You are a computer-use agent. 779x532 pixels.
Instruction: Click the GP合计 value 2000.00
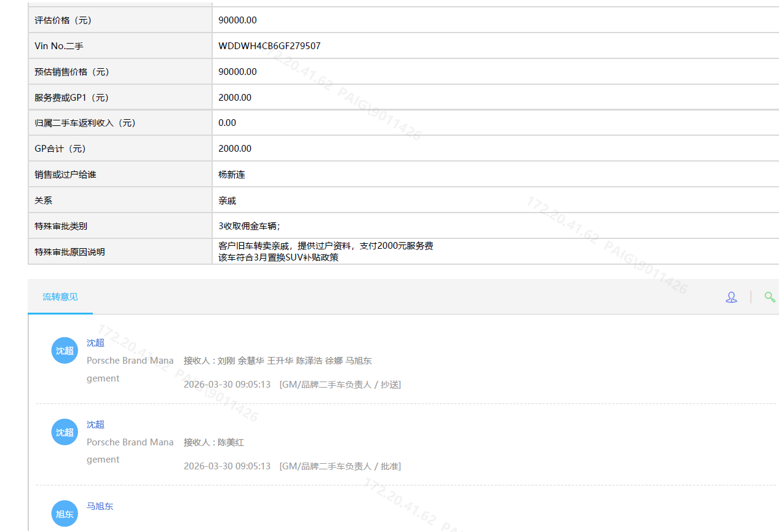[235, 149]
